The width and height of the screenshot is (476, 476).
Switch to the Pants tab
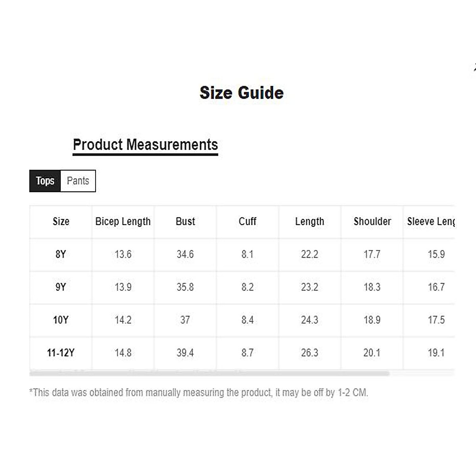point(78,181)
